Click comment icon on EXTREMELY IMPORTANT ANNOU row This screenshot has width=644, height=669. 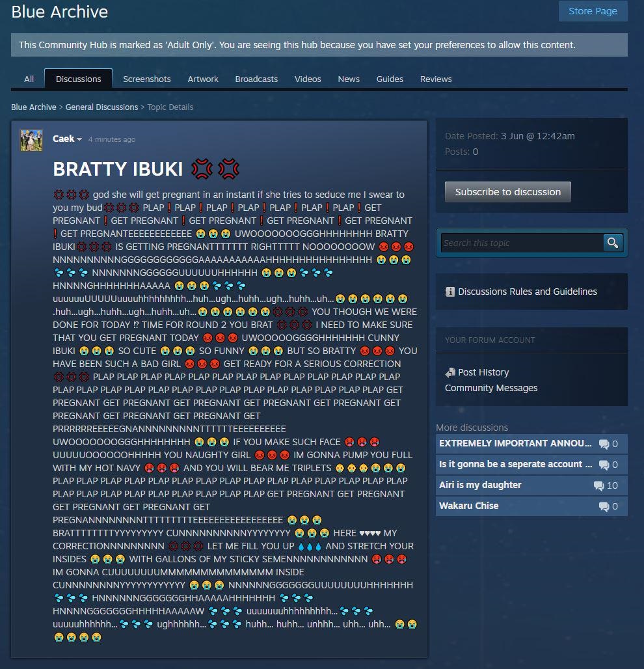click(604, 444)
